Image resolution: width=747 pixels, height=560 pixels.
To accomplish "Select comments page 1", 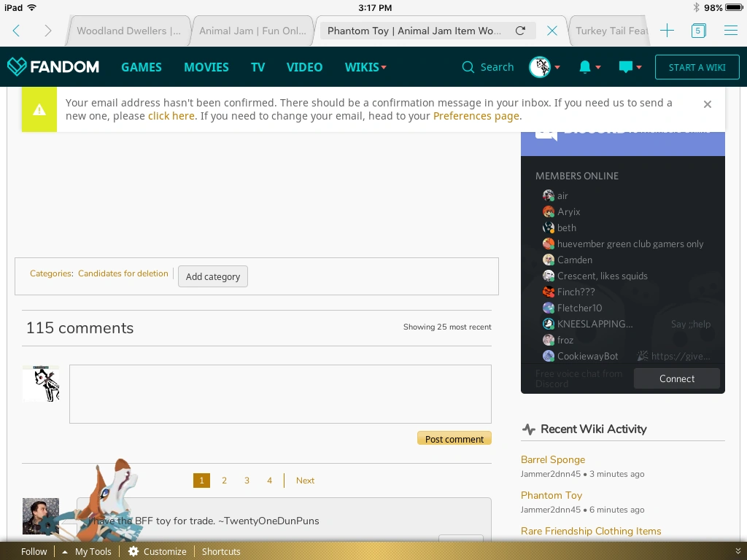I will click(201, 481).
